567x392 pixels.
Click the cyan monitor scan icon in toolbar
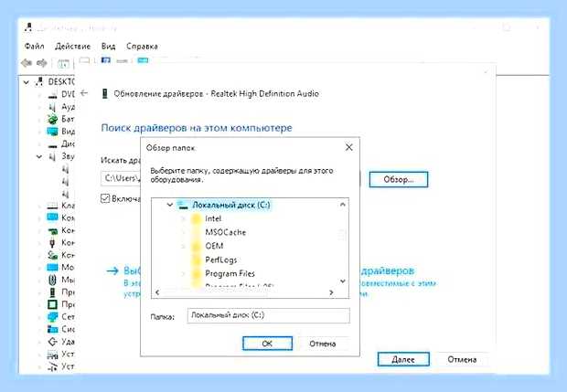[x=143, y=60]
